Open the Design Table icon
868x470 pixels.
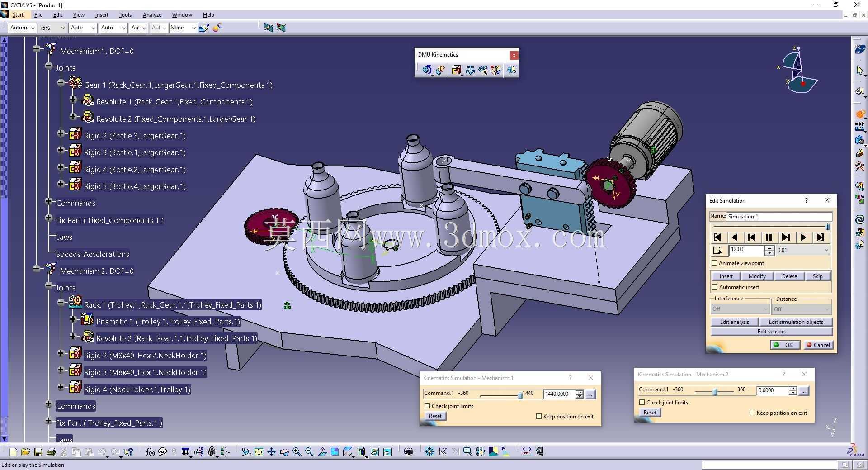point(185,451)
